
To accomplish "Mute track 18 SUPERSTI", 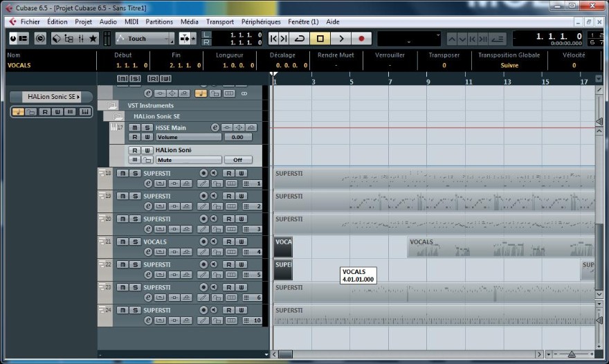I will [x=122, y=173].
